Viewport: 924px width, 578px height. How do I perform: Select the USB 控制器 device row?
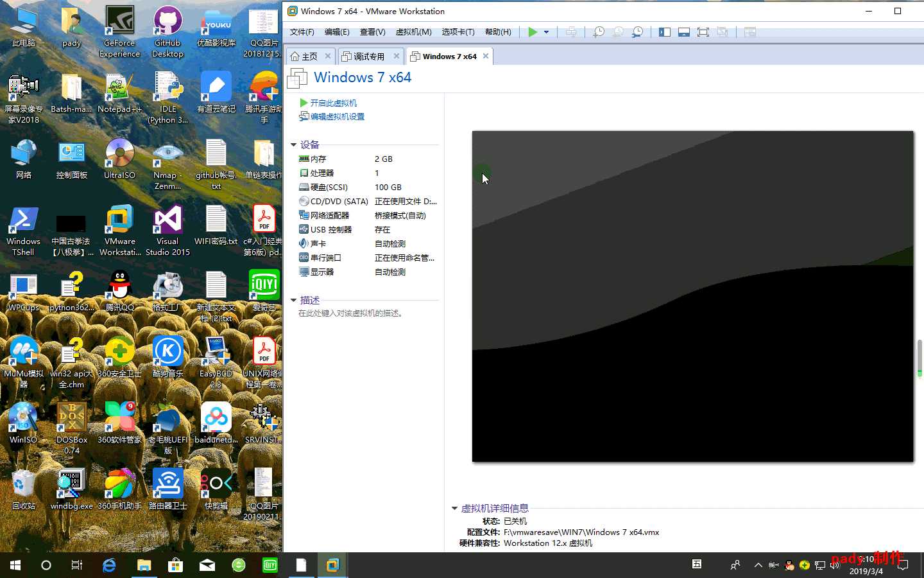(368, 229)
